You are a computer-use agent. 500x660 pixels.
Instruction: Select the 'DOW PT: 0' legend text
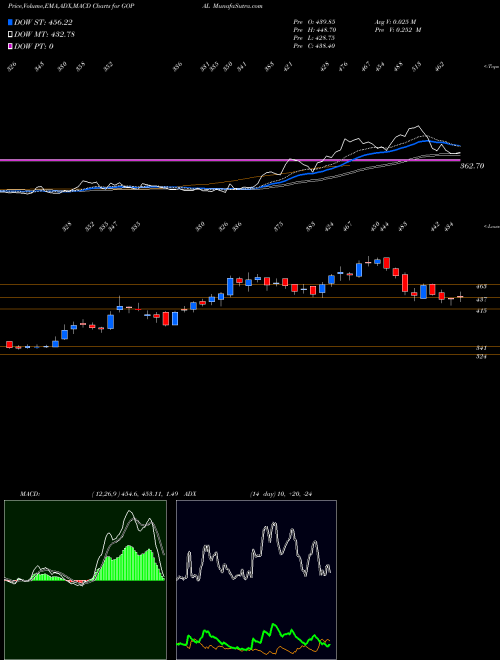coord(34,46)
